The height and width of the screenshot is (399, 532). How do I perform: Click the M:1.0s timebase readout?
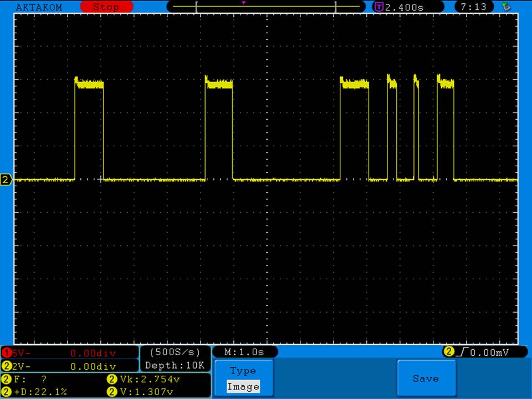[x=244, y=352]
